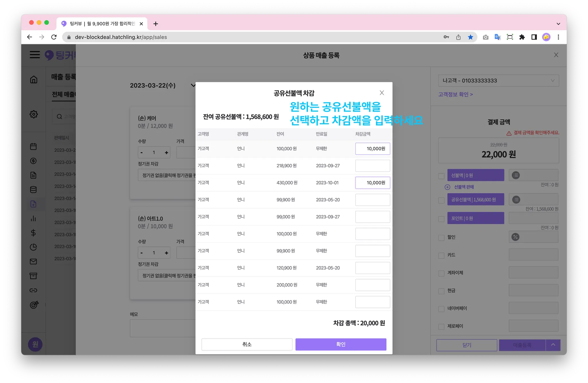Click the home icon in sidebar
The height and width of the screenshot is (383, 588).
(34, 79)
